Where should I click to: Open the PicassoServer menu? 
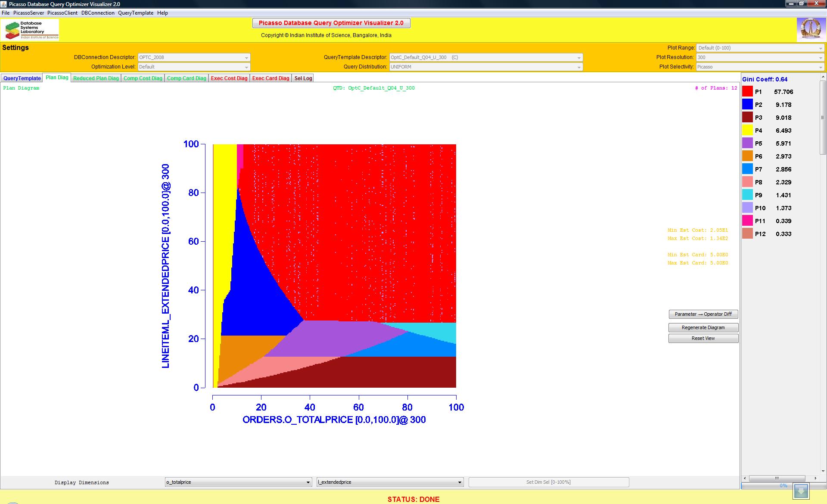(x=28, y=13)
